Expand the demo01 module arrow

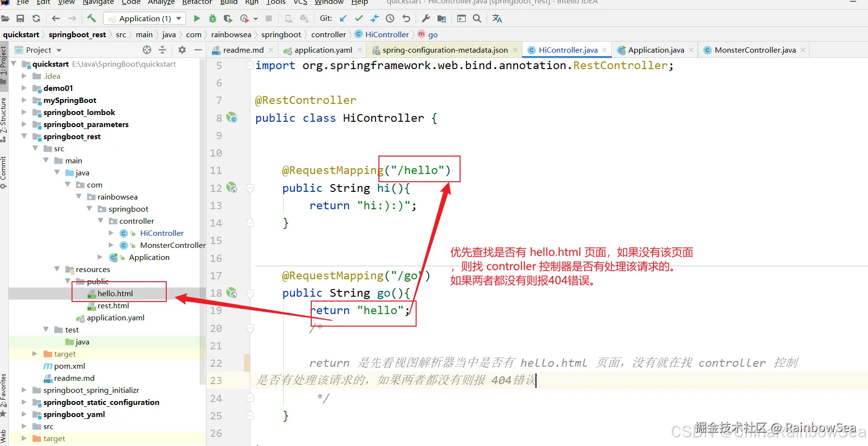(x=24, y=88)
